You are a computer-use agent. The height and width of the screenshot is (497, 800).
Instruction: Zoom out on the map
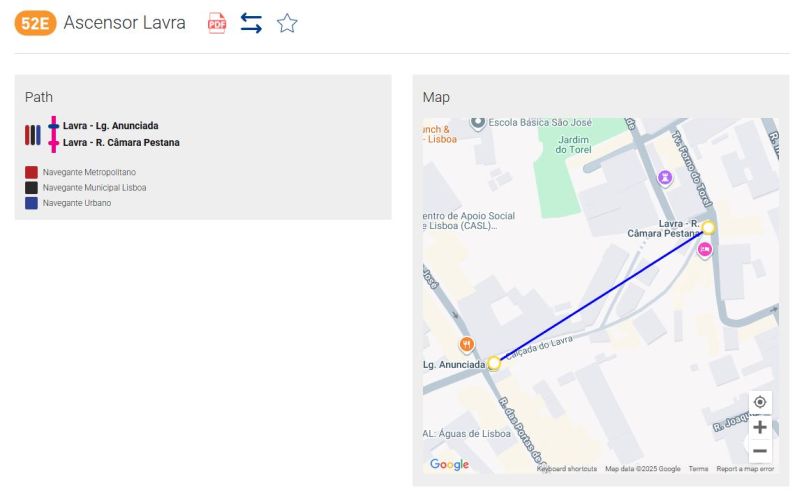tap(760, 451)
